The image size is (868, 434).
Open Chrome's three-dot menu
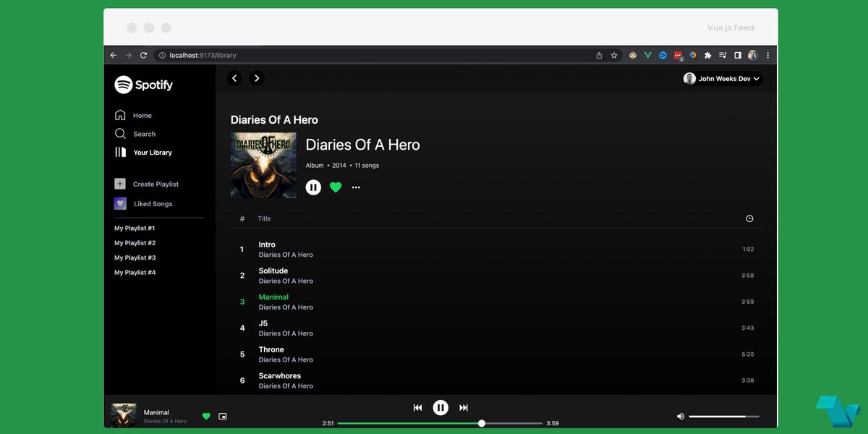click(x=767, y=55)
